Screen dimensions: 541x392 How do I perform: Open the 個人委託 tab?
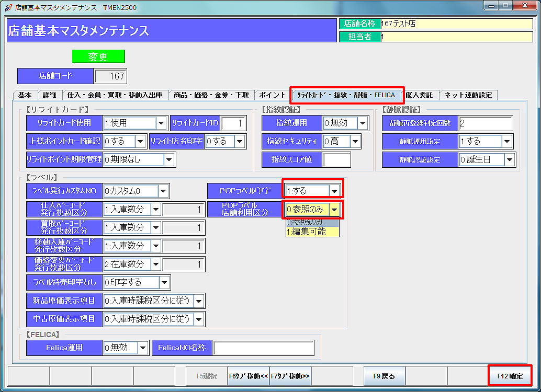pyautogui.click(x=420, y=95)
